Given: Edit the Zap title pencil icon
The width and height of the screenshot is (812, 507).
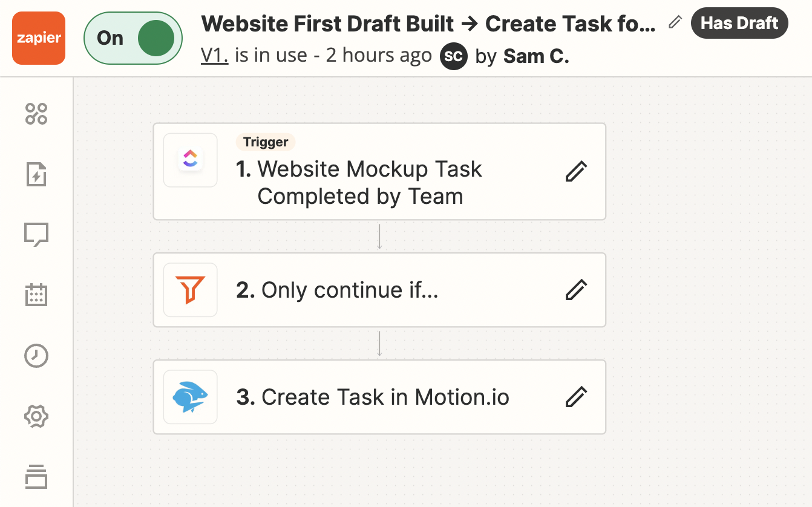Looking at the screenshot, I should click(675, 23).
